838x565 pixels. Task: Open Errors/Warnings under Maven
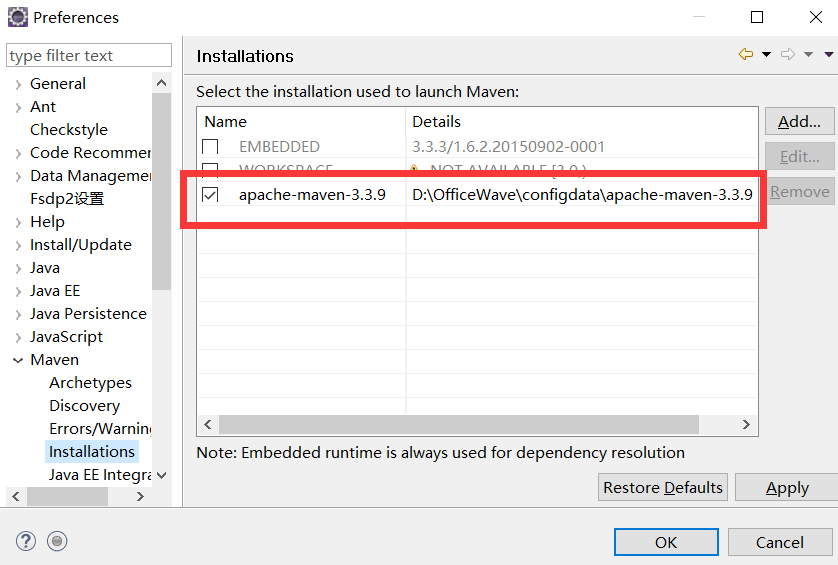(x=100, y=429)
